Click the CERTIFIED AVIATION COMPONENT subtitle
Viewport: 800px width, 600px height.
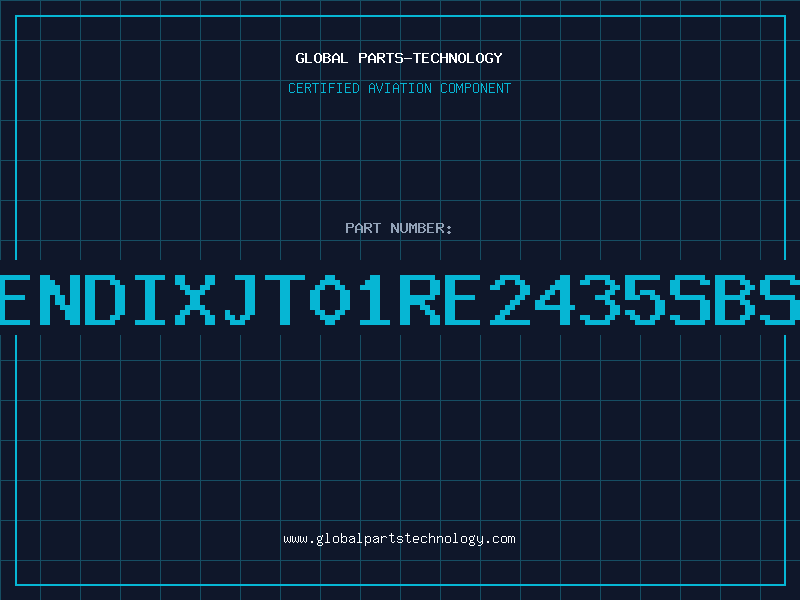point(399,88)
